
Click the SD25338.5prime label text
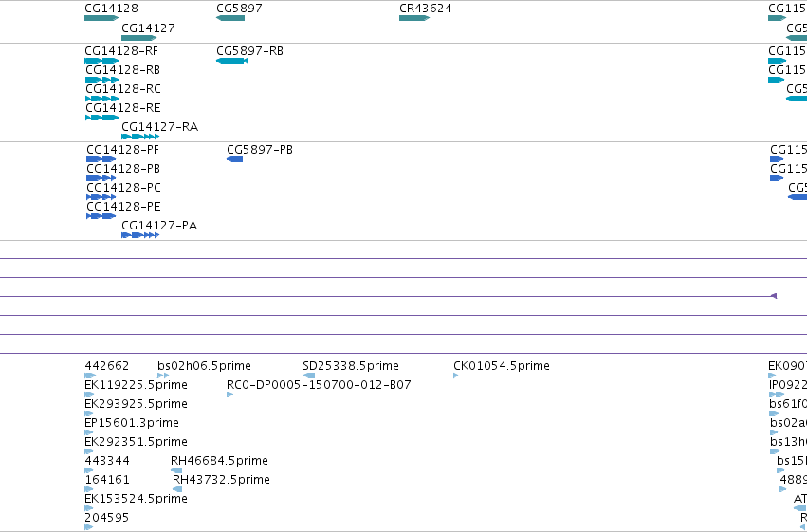click(x=351, y=366)
